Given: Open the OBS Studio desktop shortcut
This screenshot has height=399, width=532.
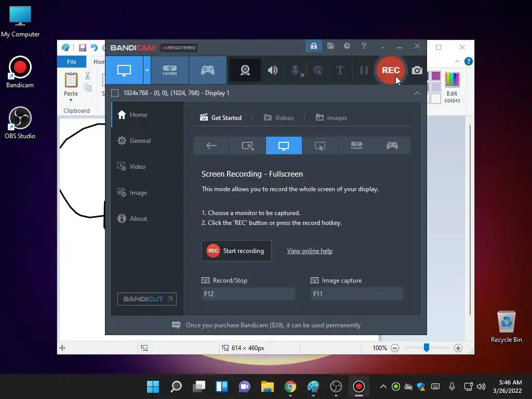Looking at the screenshot, I should [20, 123].
